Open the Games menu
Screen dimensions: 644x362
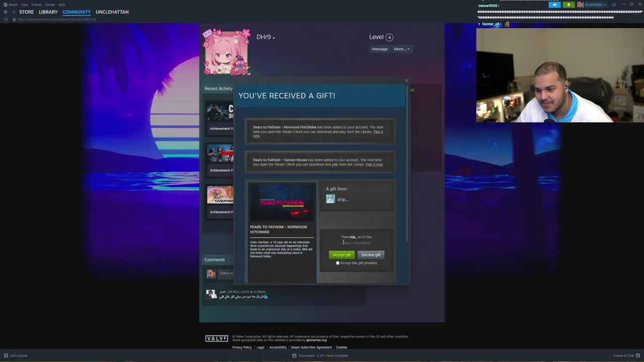[50, 5]
